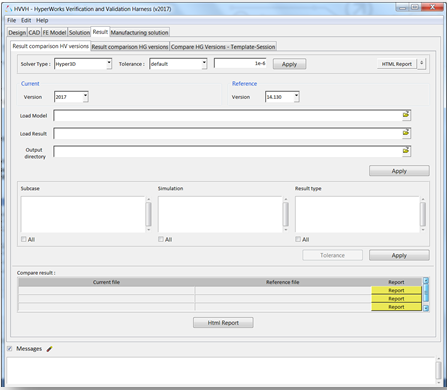Click the HVVH app icon in title bar
Screen dimensions: 447x390
click(9, 9)
